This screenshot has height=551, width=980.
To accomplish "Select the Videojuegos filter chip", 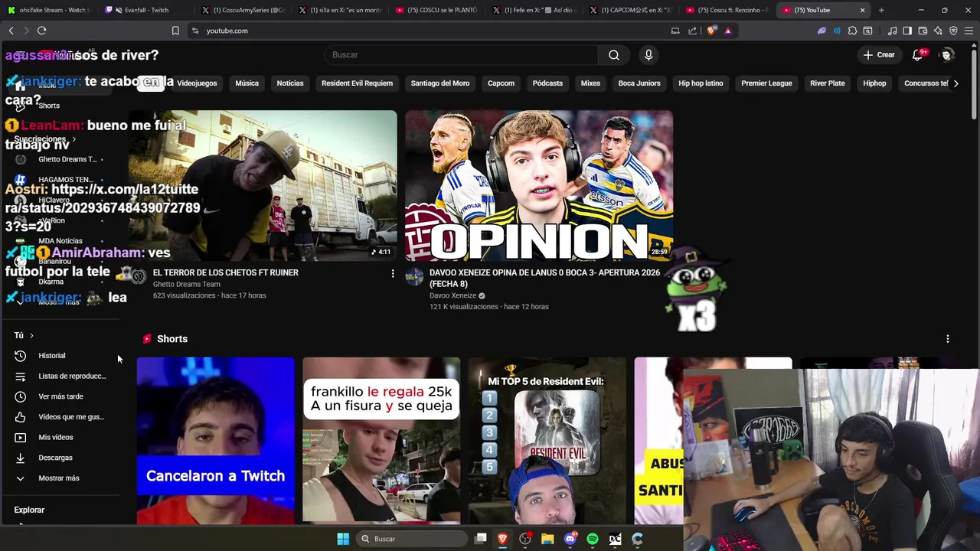I will pyautogui.click(x=197, y=83).
